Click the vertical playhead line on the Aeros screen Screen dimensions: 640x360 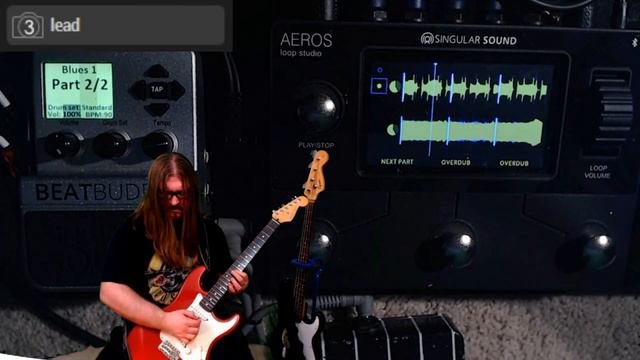pyautogui.click(x=433, y=109)
